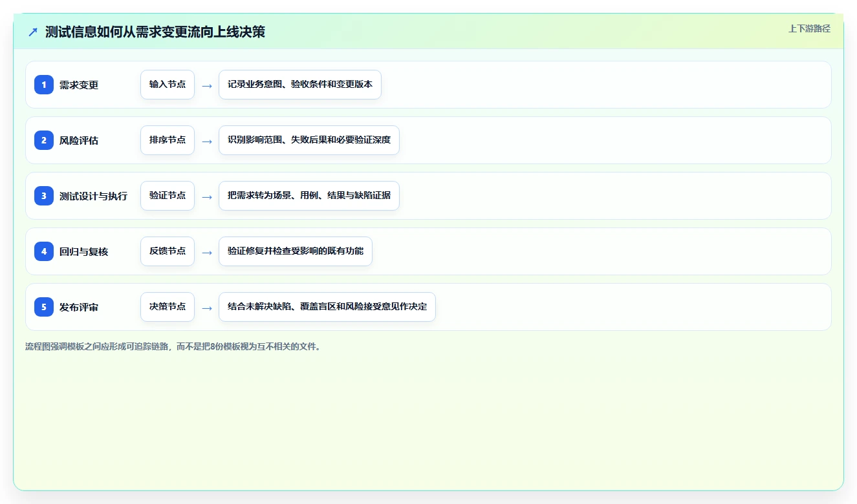Click the arrow after 决策节点
The image size is (857, 504).
click(x=207, y=308)
